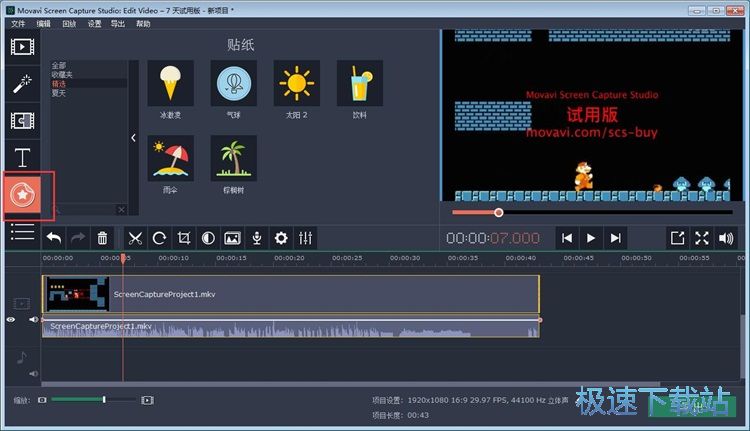Redo the last undone action
This screenshot has height=431, width=750.
78,238
